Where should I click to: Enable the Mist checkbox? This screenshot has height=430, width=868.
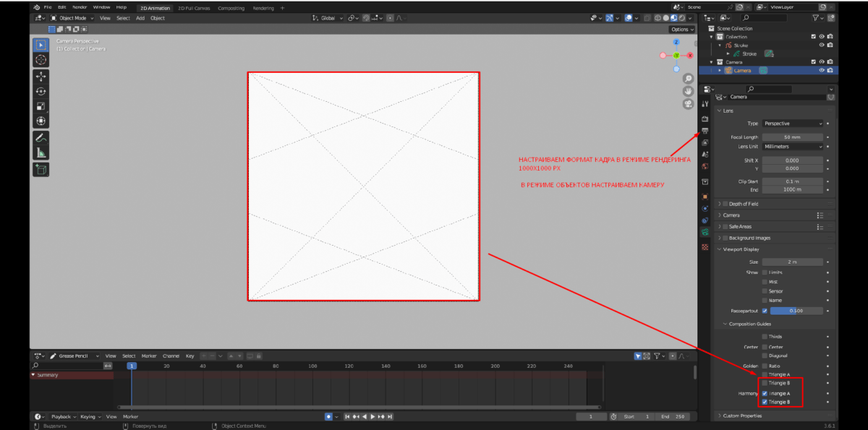tap(765, 282)
